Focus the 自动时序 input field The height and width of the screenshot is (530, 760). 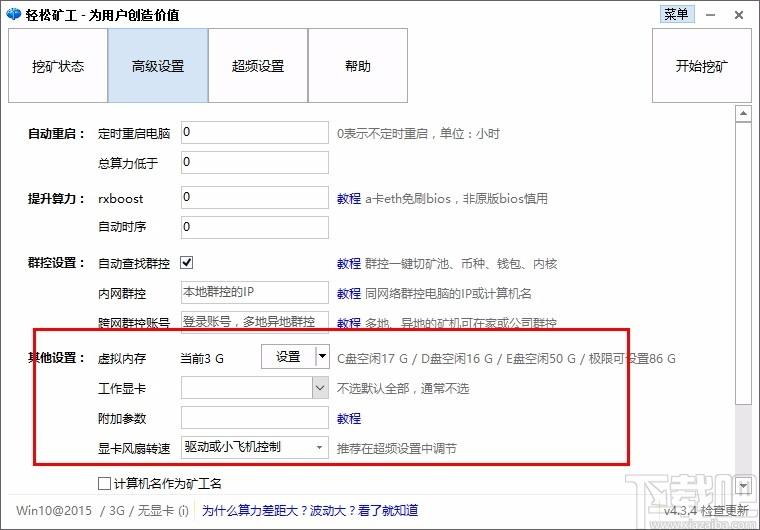pos(255,227)
